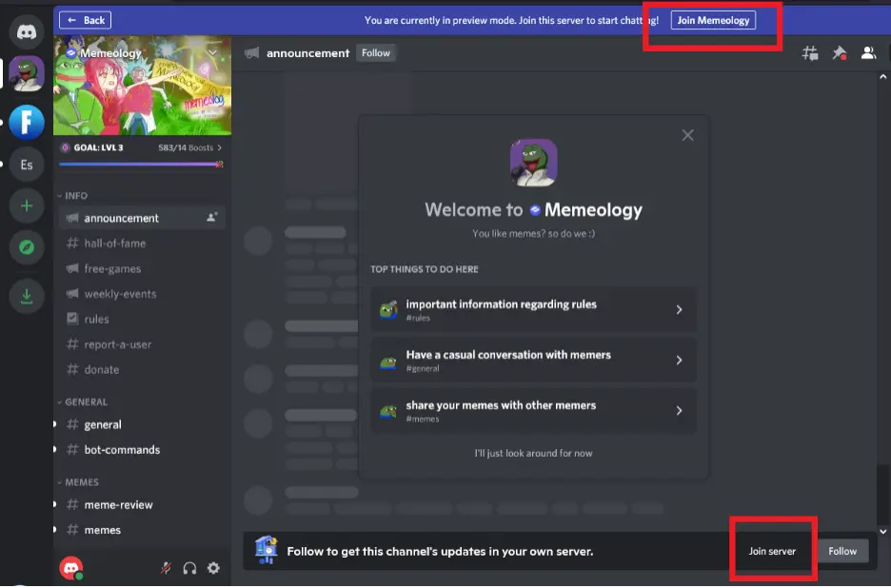Close the Welcome to Memeology dialog
The image size is (891, 588).
click(x=687, y=135)
